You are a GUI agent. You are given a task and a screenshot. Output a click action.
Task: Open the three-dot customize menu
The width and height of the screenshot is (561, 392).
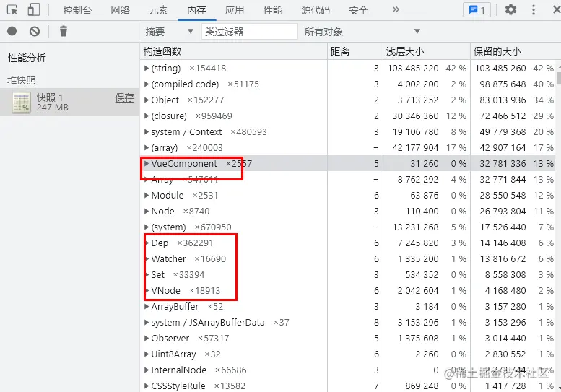(x=534, y=9)
